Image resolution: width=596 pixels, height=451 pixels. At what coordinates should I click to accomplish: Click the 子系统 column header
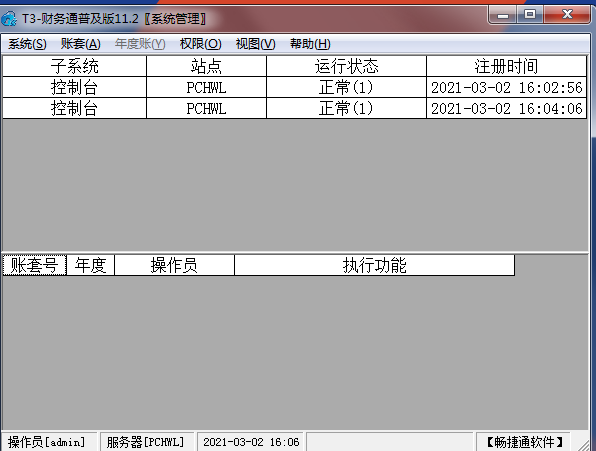coord(74,66)
